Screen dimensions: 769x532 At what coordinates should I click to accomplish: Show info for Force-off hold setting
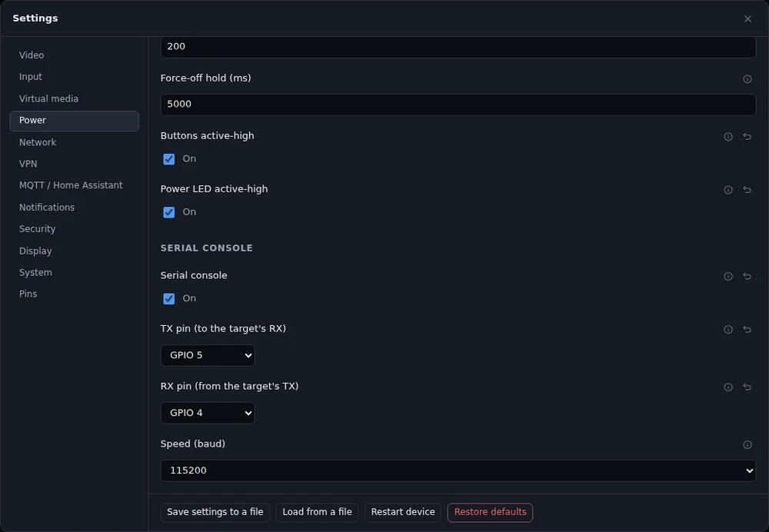[747, 79]
